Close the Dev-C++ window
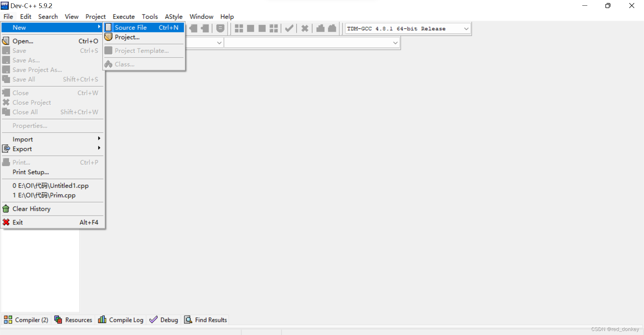The height and width of the screenshot is (335, 644). coord(632,6)
